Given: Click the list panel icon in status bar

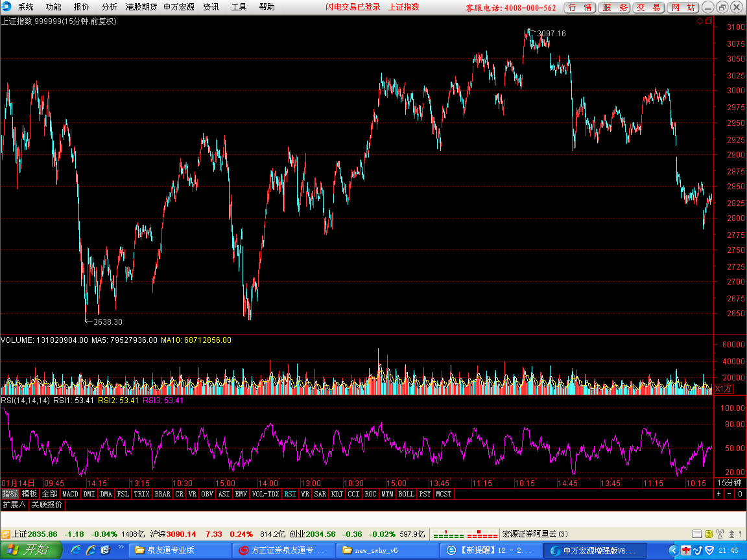Looking at the screenshot, I should click(x=697, y=534).
